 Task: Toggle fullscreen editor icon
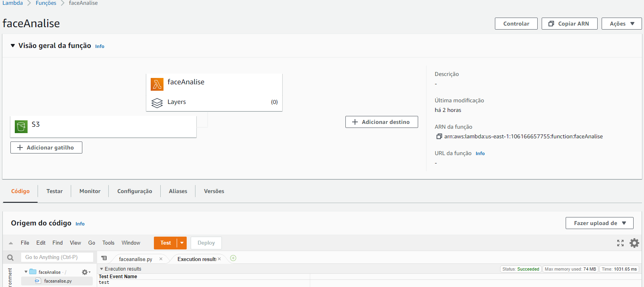(x=620, y=243)
